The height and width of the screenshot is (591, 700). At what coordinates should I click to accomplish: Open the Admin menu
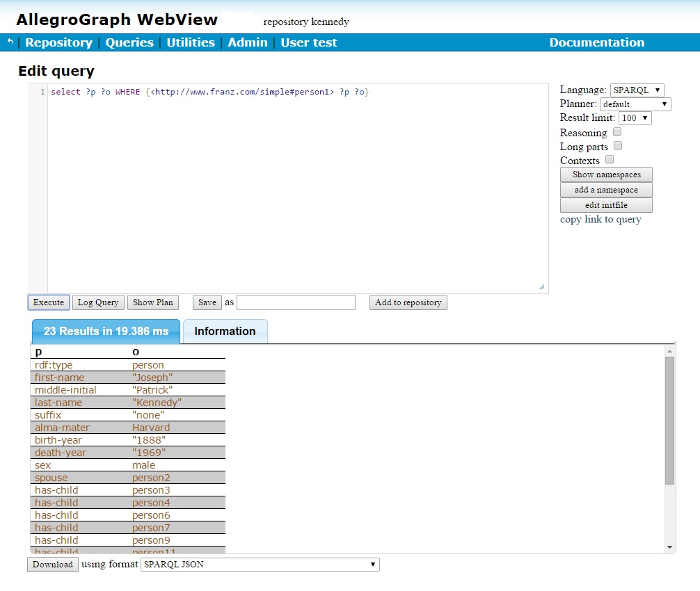247,42
